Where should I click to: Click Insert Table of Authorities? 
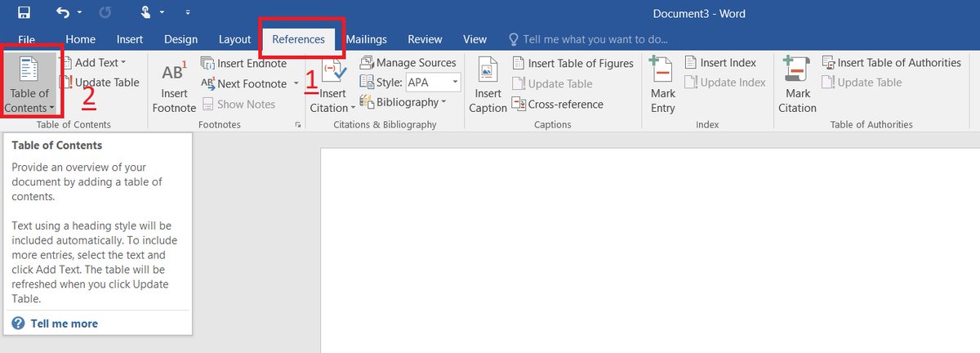(x=892, y=63)
